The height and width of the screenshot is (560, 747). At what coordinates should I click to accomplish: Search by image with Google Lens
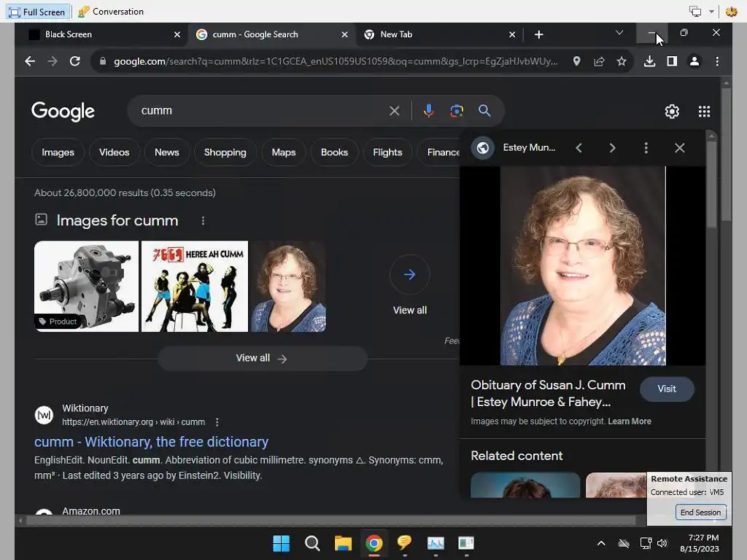[x=457, y=111]
